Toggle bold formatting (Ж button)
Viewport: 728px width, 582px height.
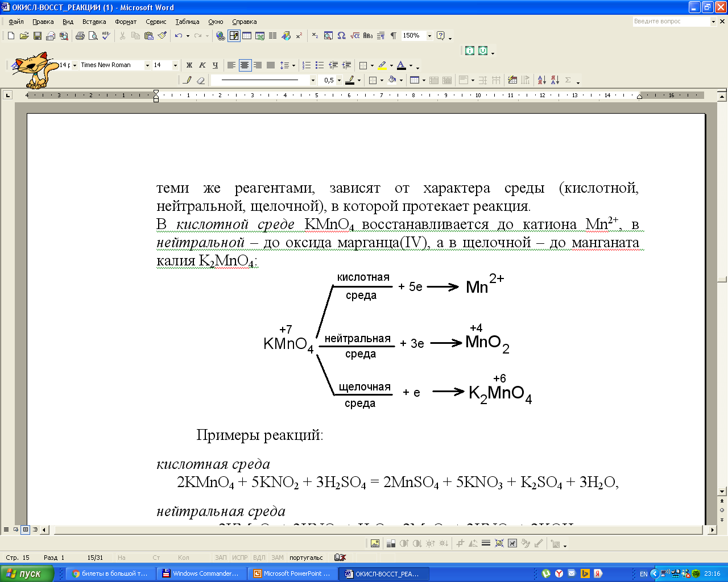(x=189, y=65)
